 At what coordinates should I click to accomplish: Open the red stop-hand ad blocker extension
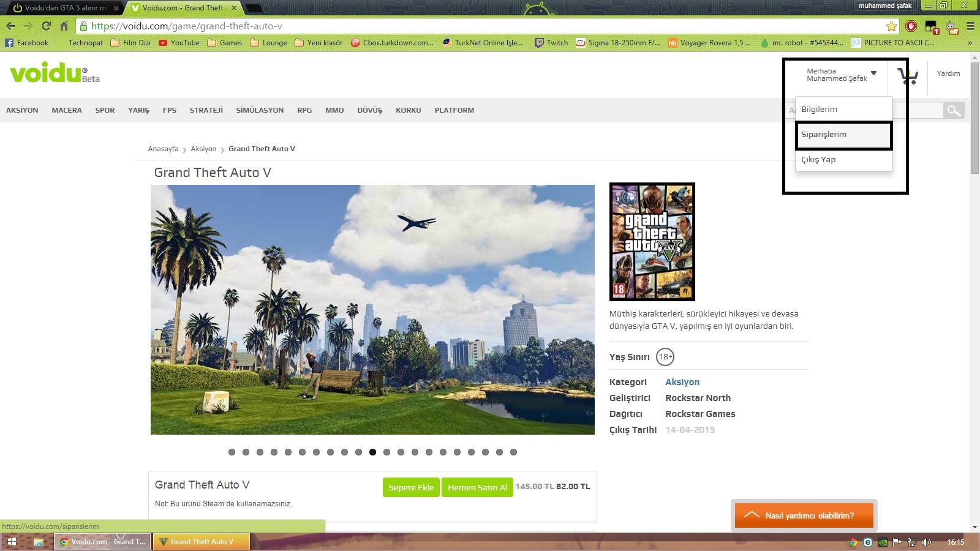click(911, 26)
